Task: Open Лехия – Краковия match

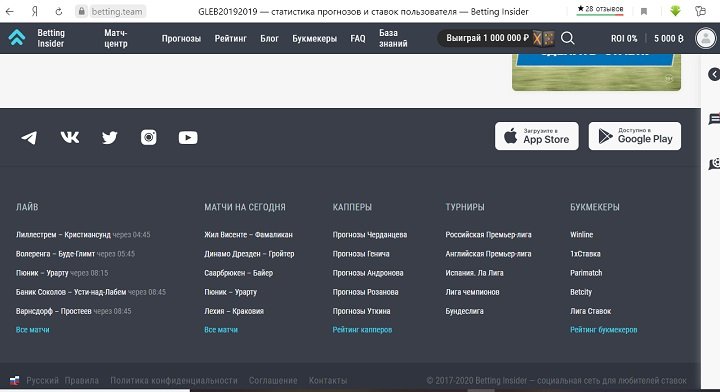Action: [234, 311]
